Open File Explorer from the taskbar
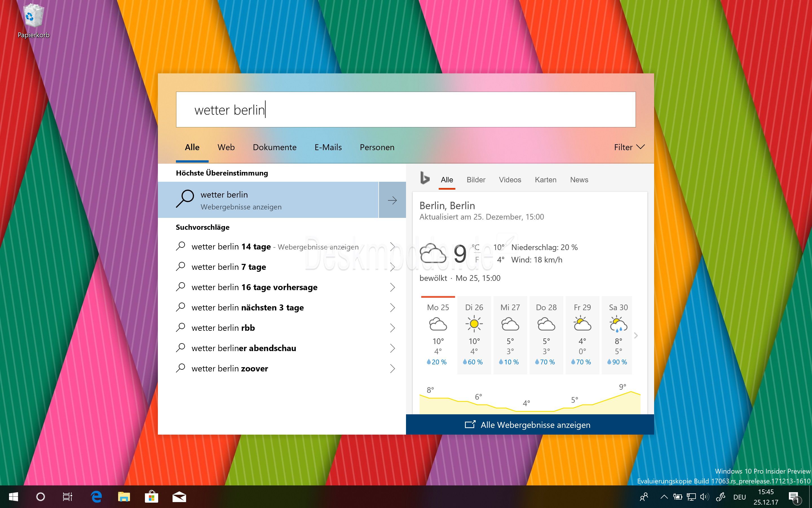812x508 pixels. pos(124,497)
